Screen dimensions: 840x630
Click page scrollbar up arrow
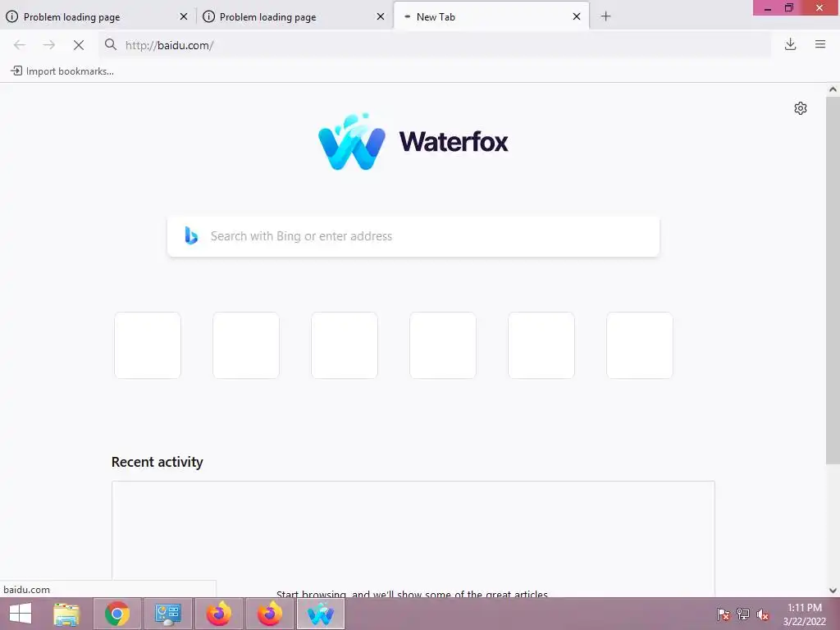833,89
